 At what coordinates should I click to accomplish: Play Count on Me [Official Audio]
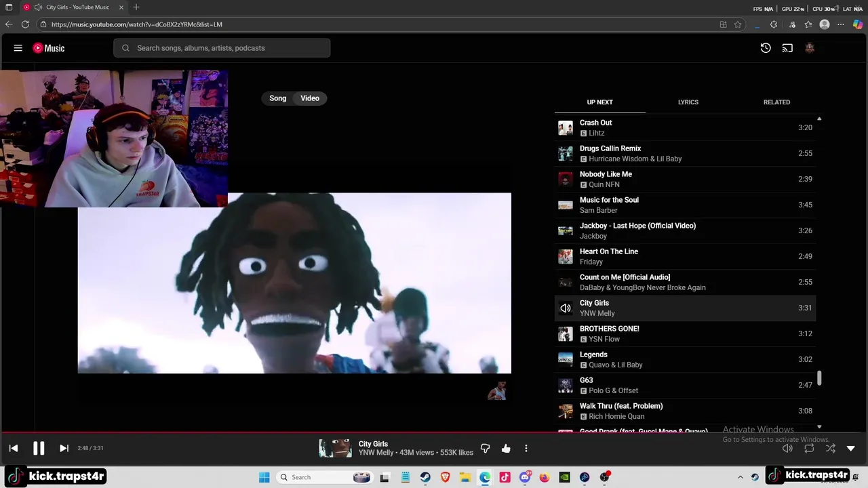click(x=685, y=282)
